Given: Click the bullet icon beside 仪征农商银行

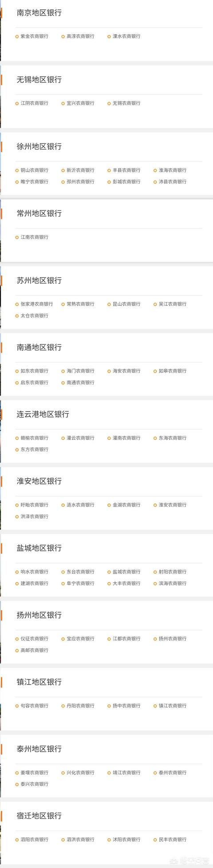Looking at the screenshot, I should [17, 639].
